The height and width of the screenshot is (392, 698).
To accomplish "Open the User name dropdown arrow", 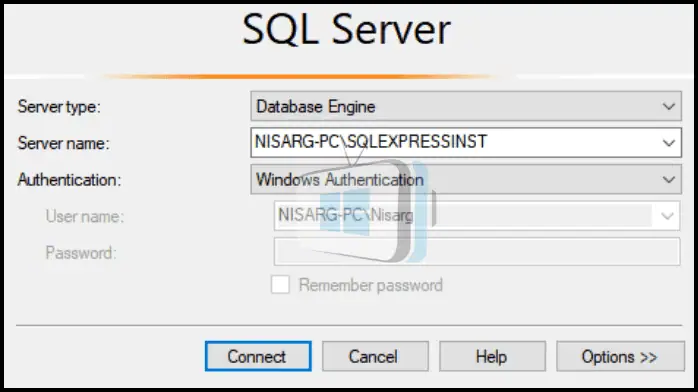I will [x=667, y=216].
